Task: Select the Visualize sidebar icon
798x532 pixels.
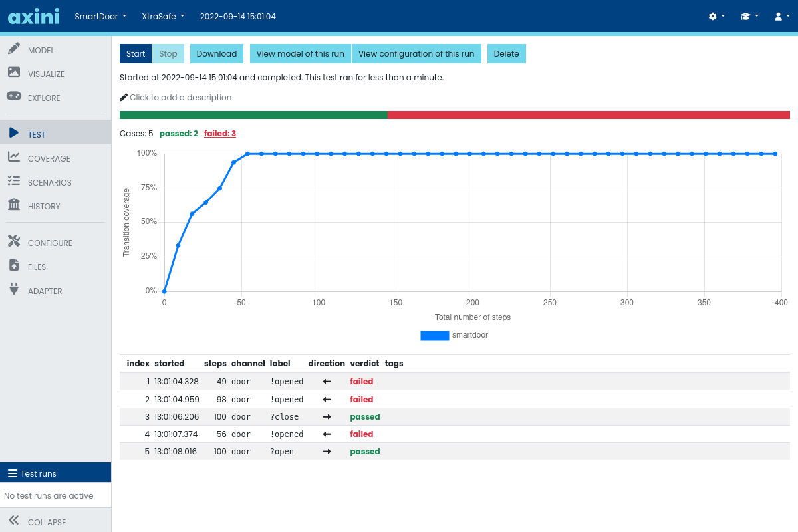Action: coord(14,73)
